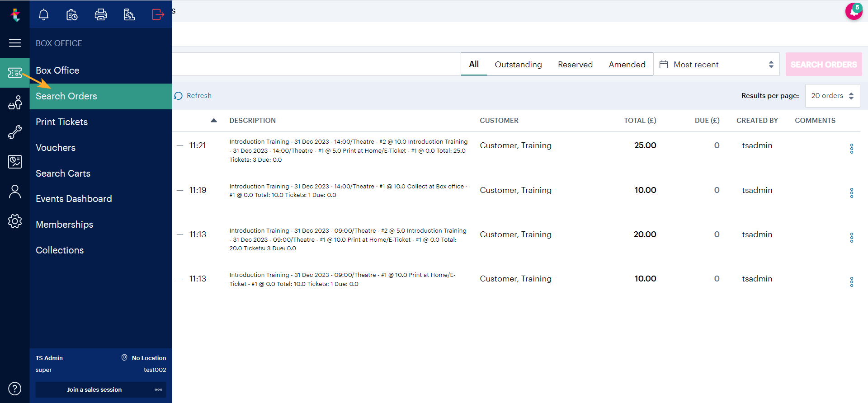Open Memberships menu item

[x=101, y=225]
